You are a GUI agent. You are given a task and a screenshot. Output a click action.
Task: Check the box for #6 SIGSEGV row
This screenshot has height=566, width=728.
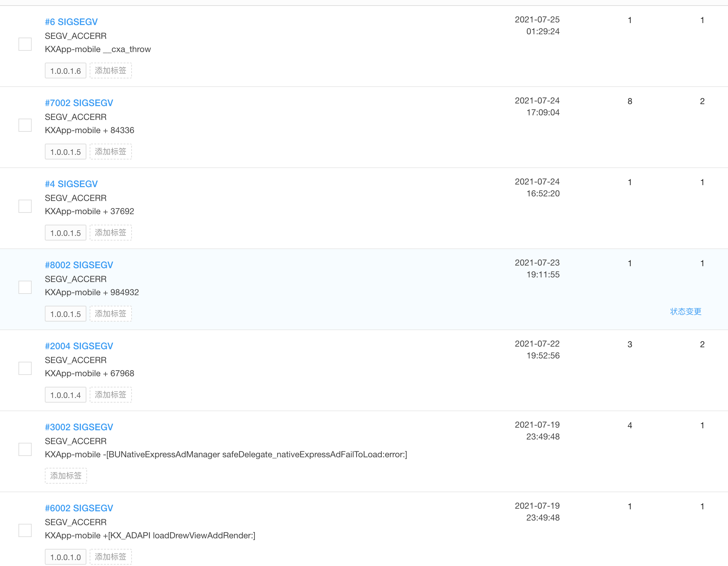[x=25, y=44]
